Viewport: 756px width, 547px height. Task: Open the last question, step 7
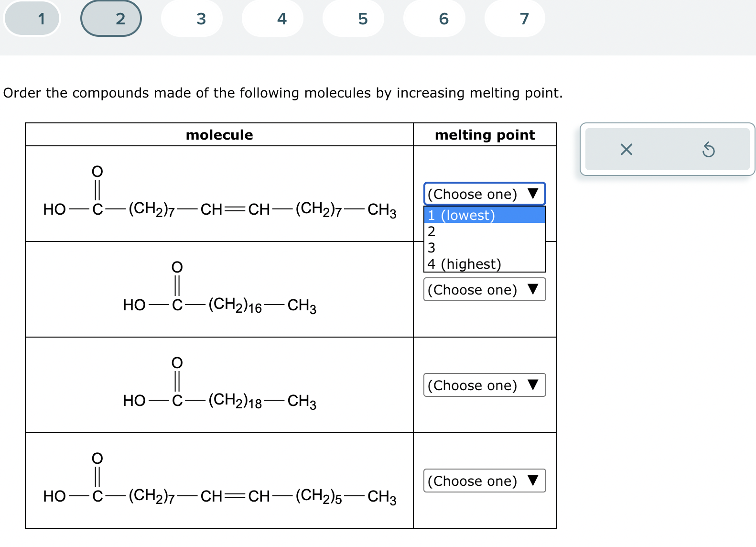pyautogui.click(x=524, y=18)
